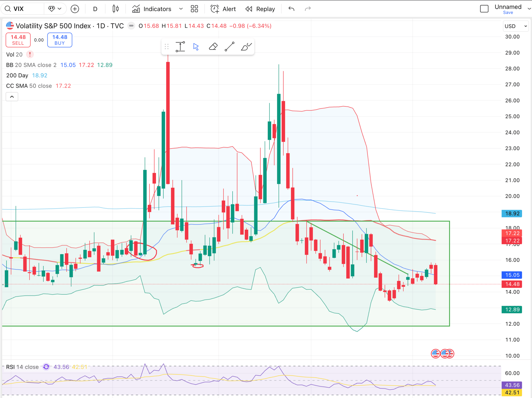
Task: Select the brush drawing tool
Action: (x=246, y=47)
